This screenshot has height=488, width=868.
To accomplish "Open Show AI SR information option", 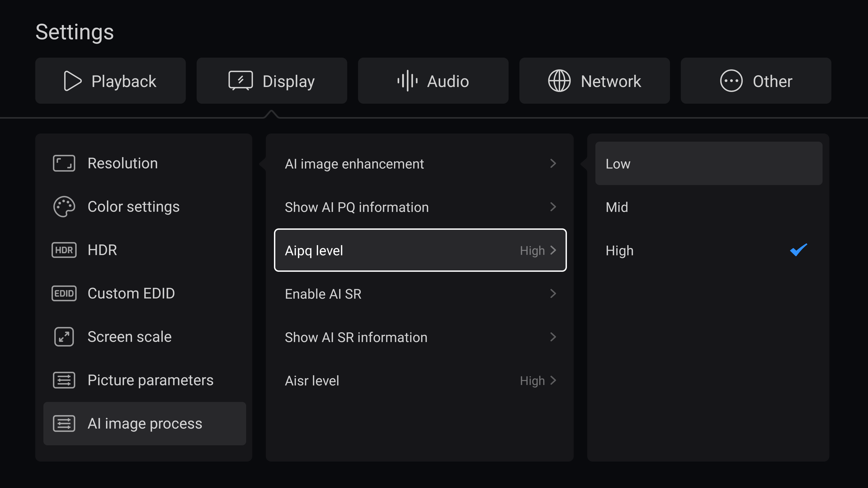I will click(420, 337).
